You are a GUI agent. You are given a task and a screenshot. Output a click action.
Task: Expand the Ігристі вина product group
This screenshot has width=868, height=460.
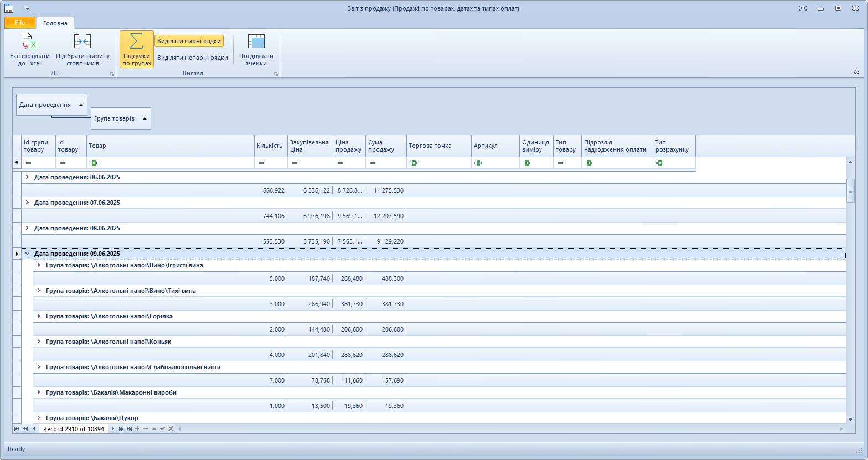coord(39,265)
